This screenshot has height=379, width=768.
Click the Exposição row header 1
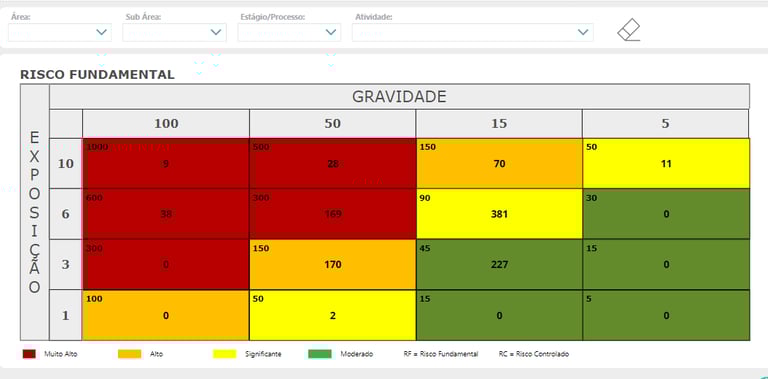[66, 315]
